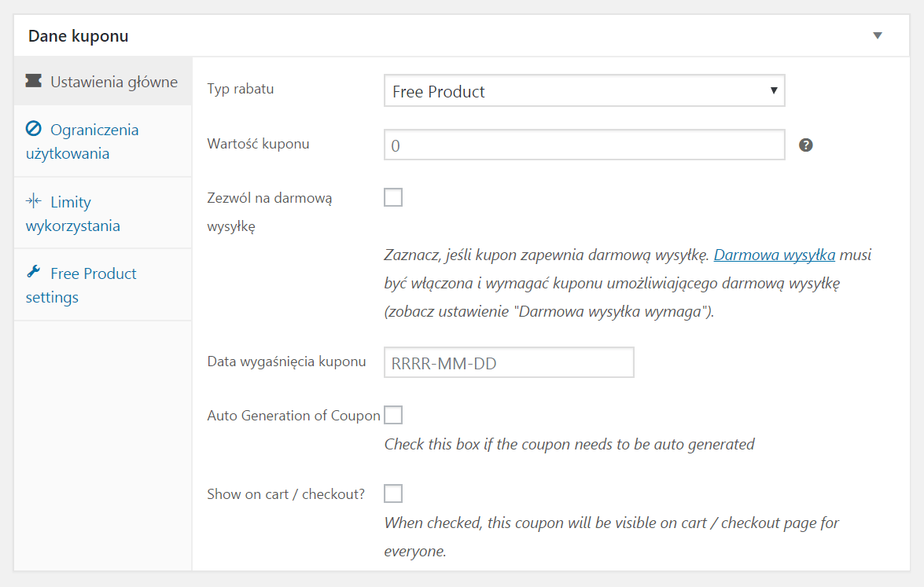924x587 pixels.
Task: Click the Typ rabatu label text
Action: [241, 89]
